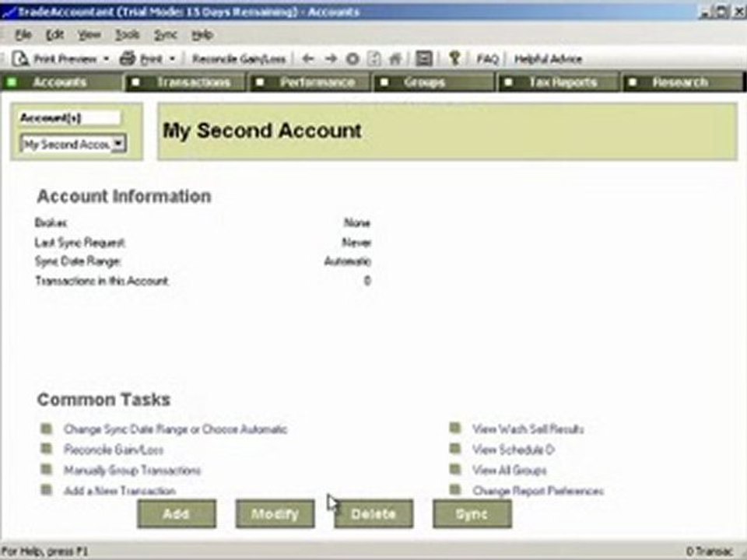Open the Print Preview dropdown arrow
The image size is (747, 560).
pyautogui.click(x=107, y=58)
